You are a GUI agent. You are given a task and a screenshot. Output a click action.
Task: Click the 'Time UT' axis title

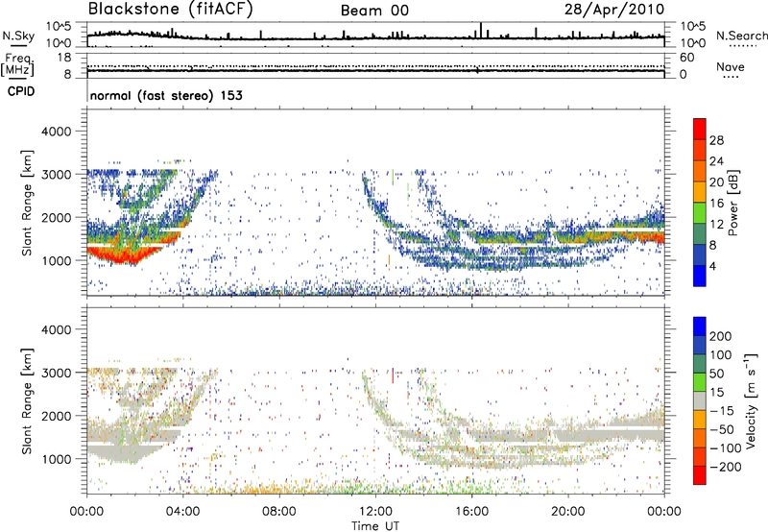[375, 525]
